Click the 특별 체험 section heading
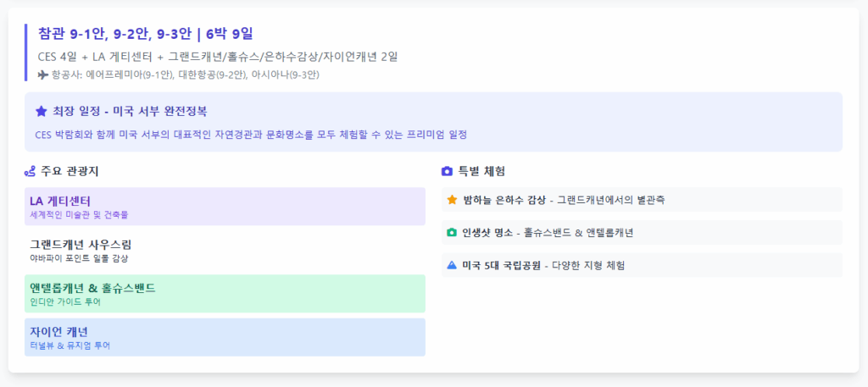 click(481, 171)
